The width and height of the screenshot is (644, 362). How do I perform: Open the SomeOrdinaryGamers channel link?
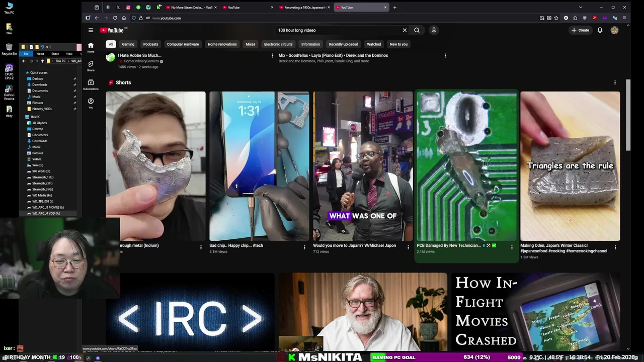click(141, 61)
